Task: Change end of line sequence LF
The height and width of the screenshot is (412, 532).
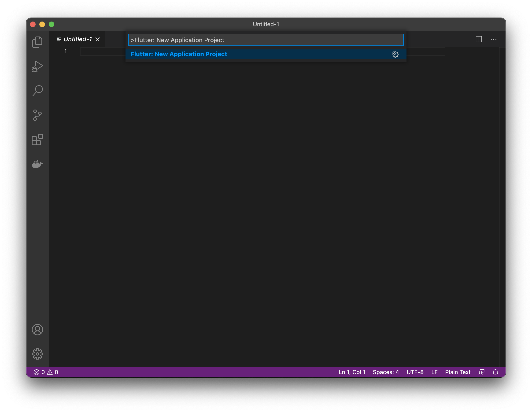Action: coord(434,372)
